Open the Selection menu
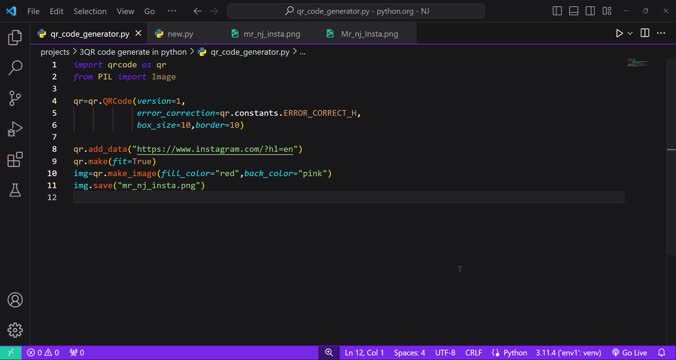676x360 pixels. (90, 11)
